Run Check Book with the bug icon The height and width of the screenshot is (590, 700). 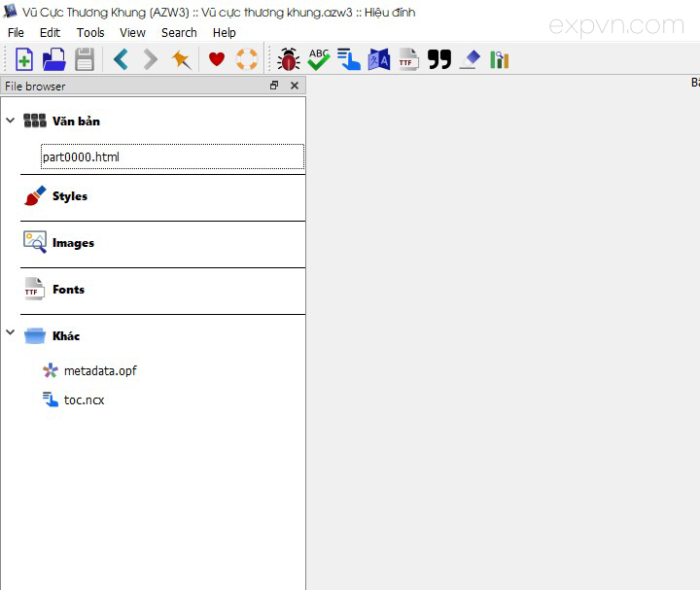click(x=288, y=60)
